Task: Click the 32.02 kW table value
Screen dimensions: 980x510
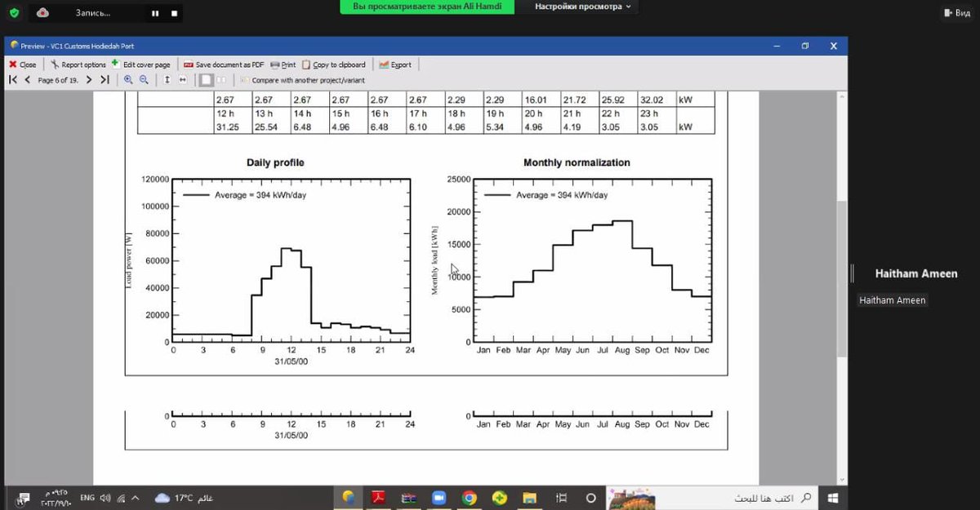Action: click(x=652, y=100)
